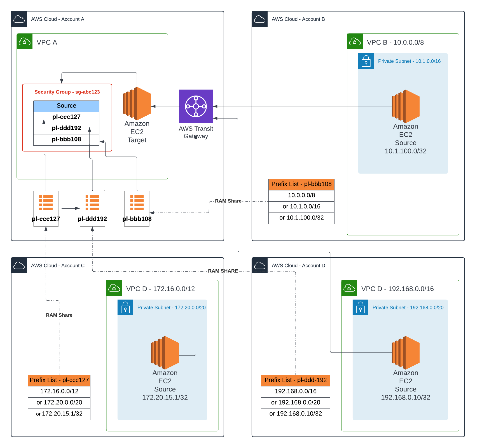Click the VPC A cloud-lock icon
The height and width of the screenshot is (448, 496).
coord(25,41)
